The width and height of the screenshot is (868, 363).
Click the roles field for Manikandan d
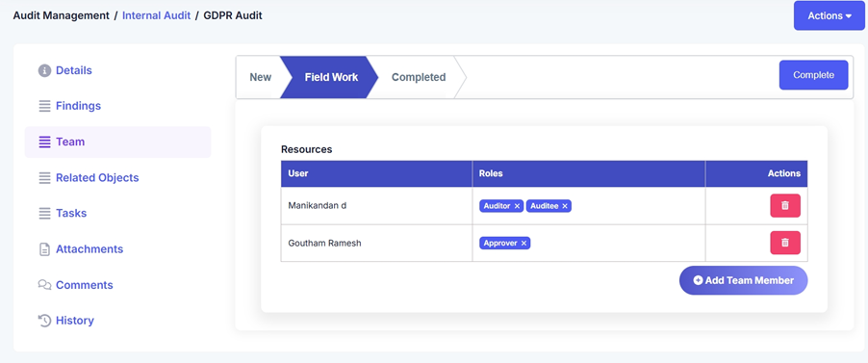[588, 206]
